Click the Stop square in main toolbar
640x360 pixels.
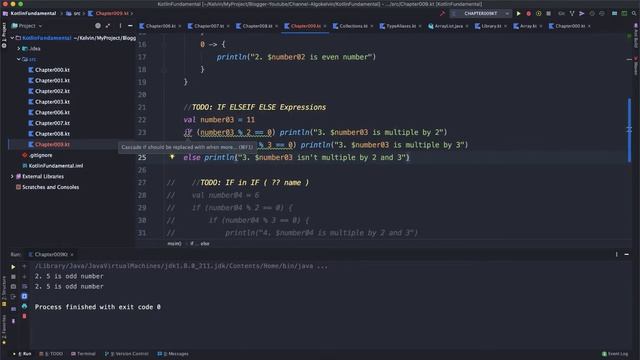(x=549, y=13)
